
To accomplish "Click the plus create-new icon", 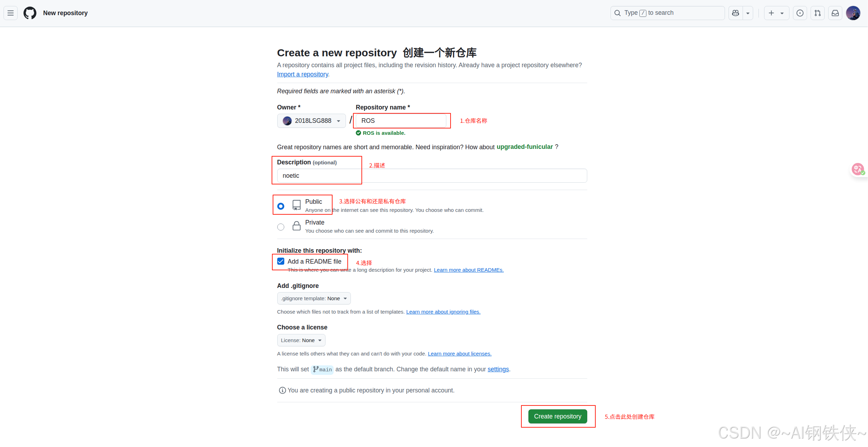I will [x=771, y=13].
